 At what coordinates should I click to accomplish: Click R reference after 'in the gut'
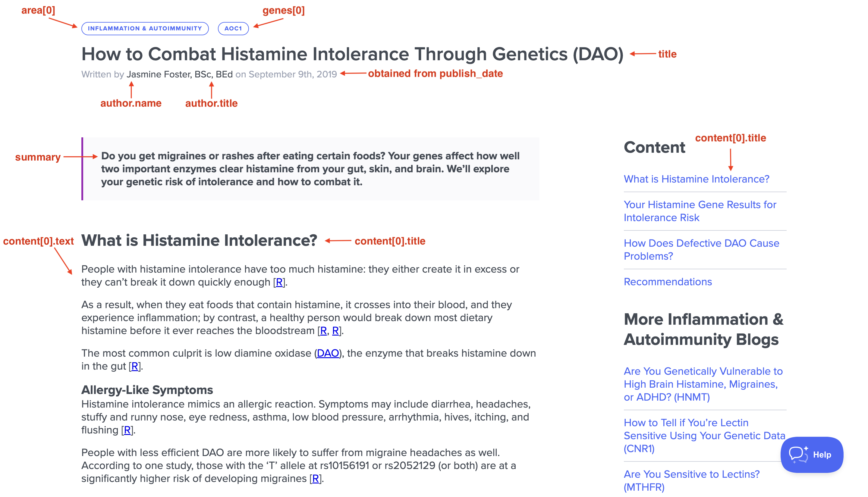[x=134, y=366]
